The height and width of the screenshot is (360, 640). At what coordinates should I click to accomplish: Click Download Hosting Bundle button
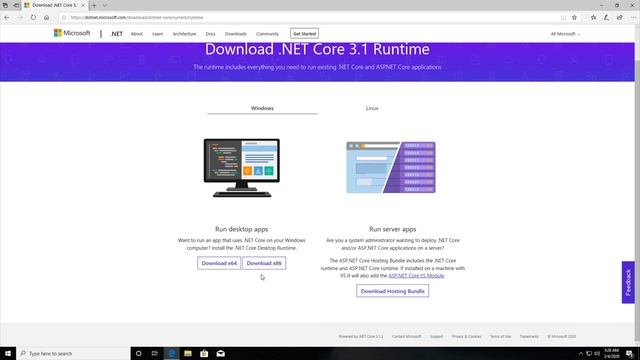coord(393,291)
